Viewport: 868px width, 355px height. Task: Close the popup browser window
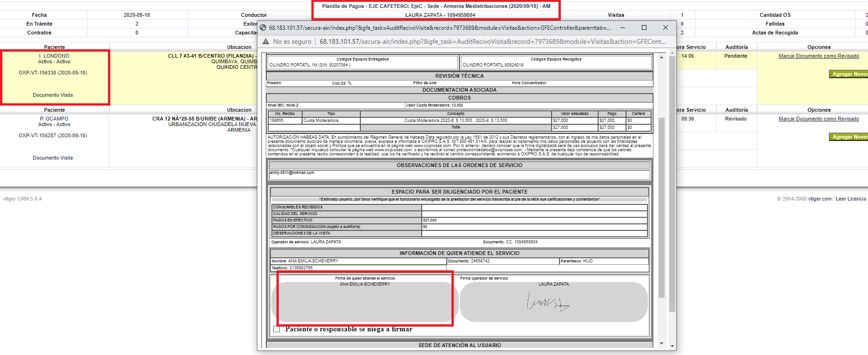coord(666,27)
